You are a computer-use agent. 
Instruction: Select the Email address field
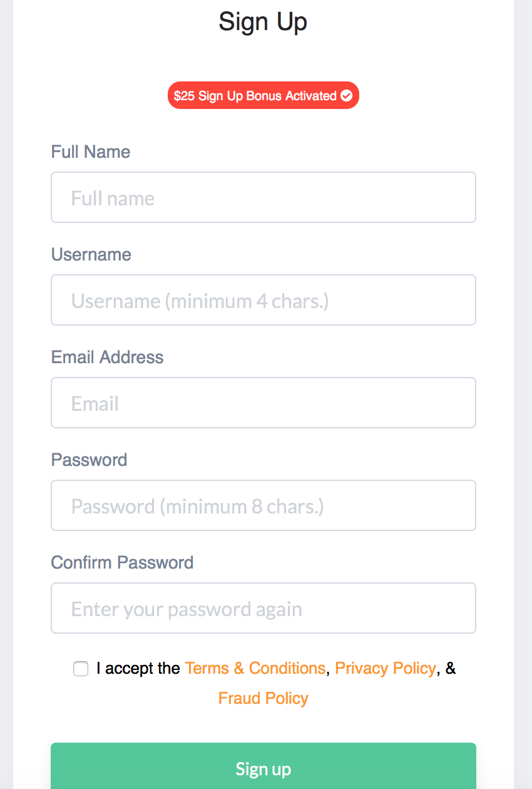(x=263, y=403)
